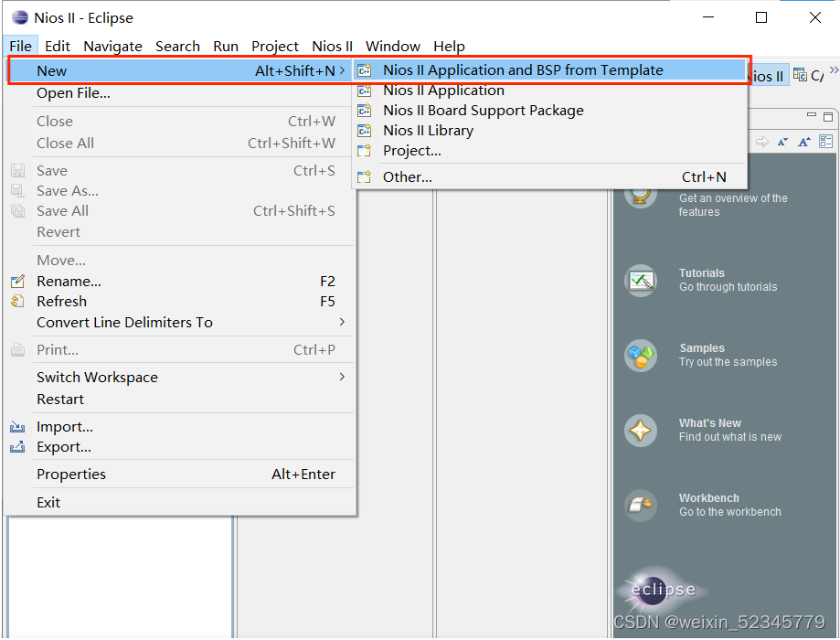Open the Run menu
840x640 pixels.
click(226, 46)
